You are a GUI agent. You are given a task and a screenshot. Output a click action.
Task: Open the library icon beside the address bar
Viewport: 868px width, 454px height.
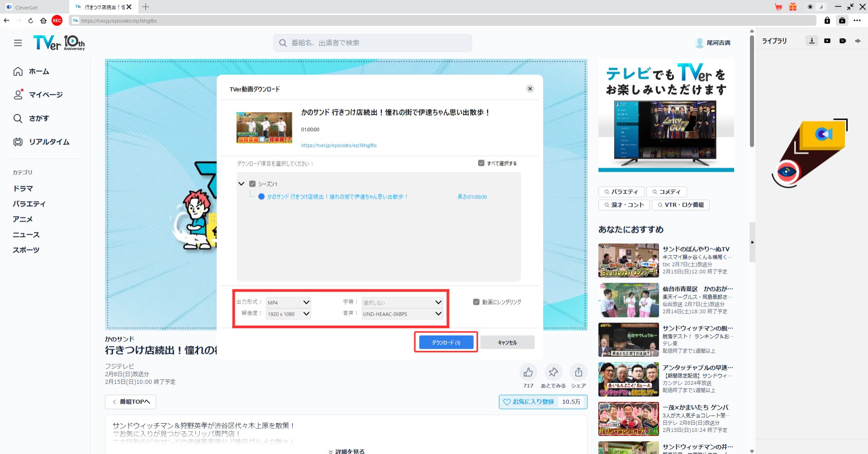tap(842, 21)
